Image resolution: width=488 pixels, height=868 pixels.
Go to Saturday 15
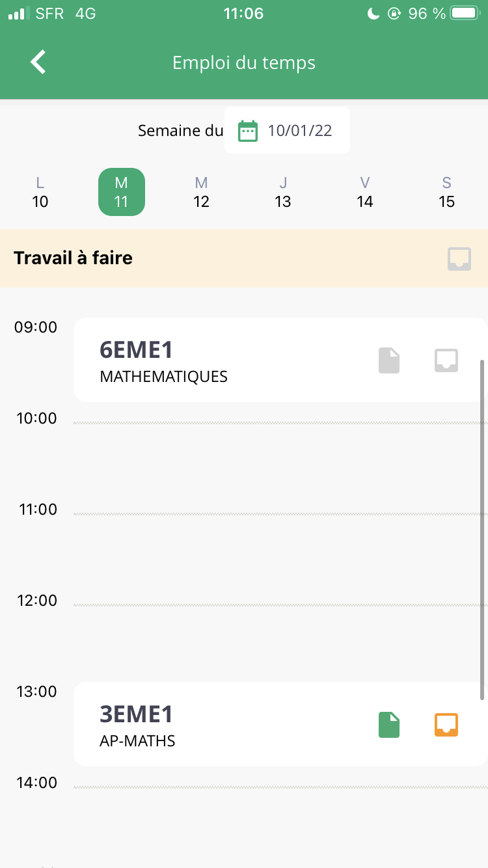coord(446,192)
